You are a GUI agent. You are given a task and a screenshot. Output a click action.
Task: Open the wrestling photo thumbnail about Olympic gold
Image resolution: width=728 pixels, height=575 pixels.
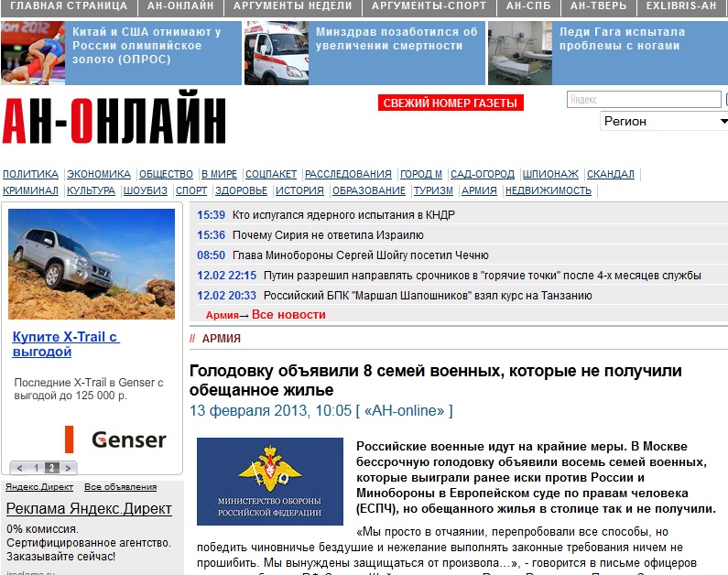click(x=32, y=53)
